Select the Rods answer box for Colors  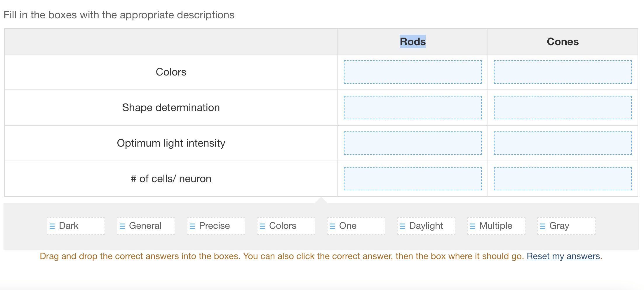(412, 72)
